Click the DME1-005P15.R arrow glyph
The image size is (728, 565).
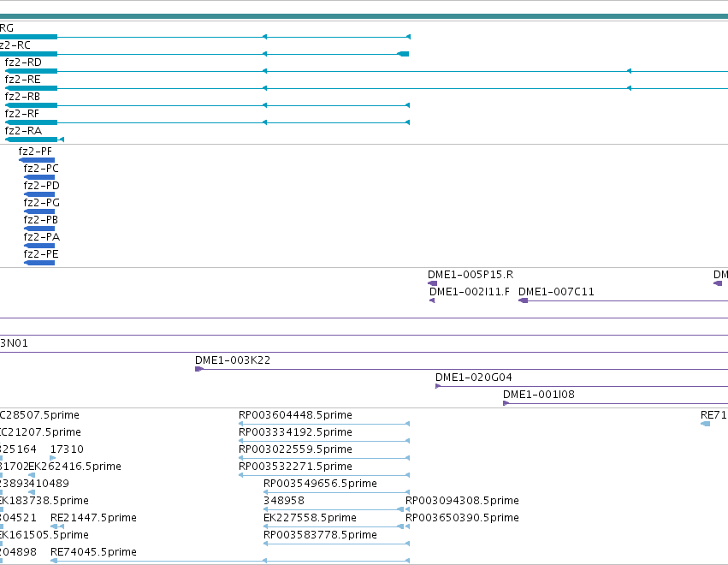coord(432,283)
